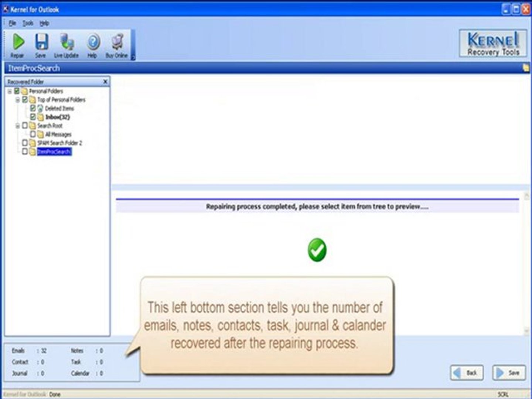Click the Kernel Recovery Tools logo
Screen dimensions: 532x399
pos(493,43)
